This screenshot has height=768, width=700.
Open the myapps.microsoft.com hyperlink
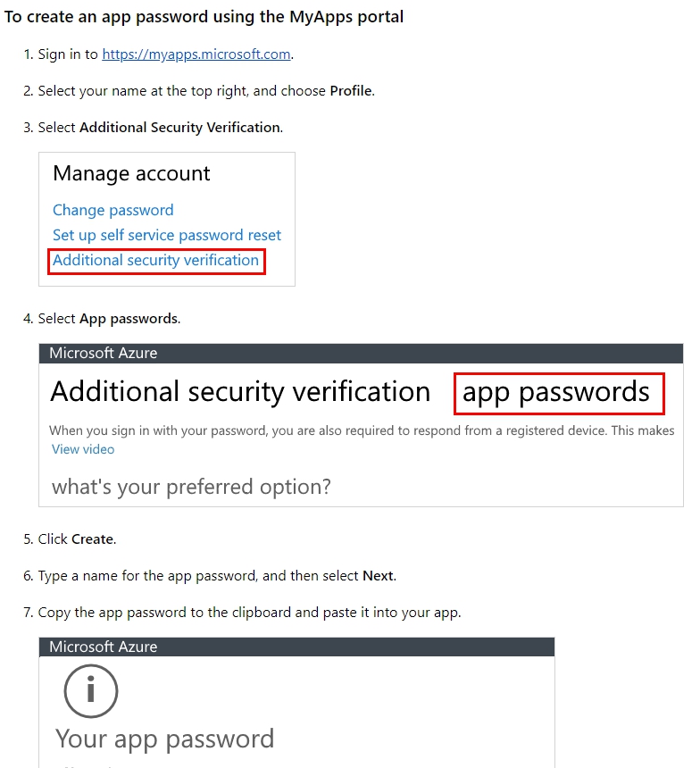196,54
